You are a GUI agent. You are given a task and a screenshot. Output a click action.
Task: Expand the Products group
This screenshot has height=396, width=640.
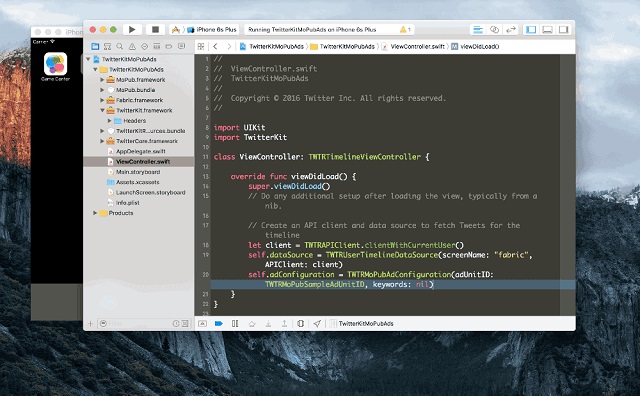[95, 213]
